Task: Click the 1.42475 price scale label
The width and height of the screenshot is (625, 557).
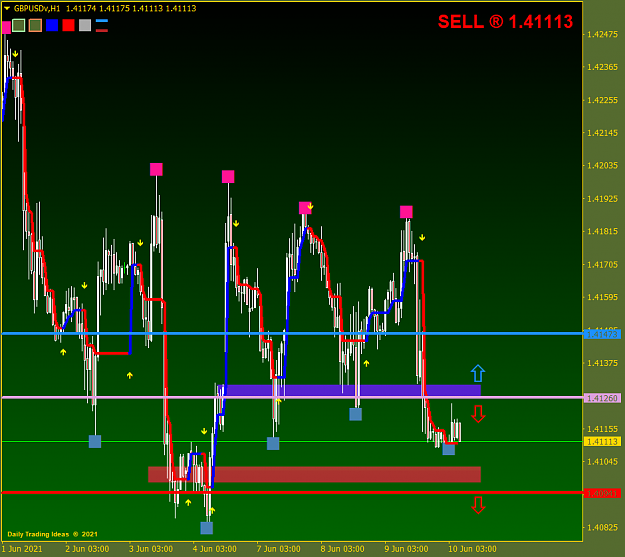Action: click(x=602, y=34)
